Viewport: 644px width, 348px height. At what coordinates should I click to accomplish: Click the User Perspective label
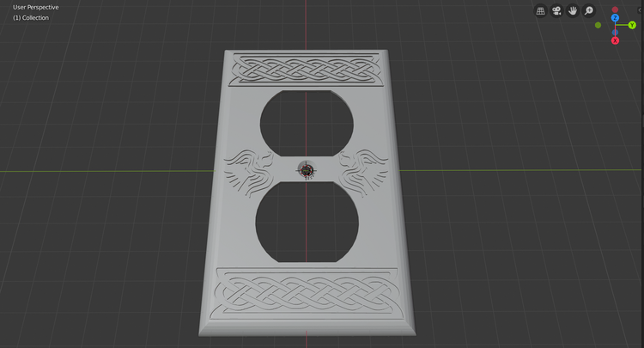(x=36, y=8)
